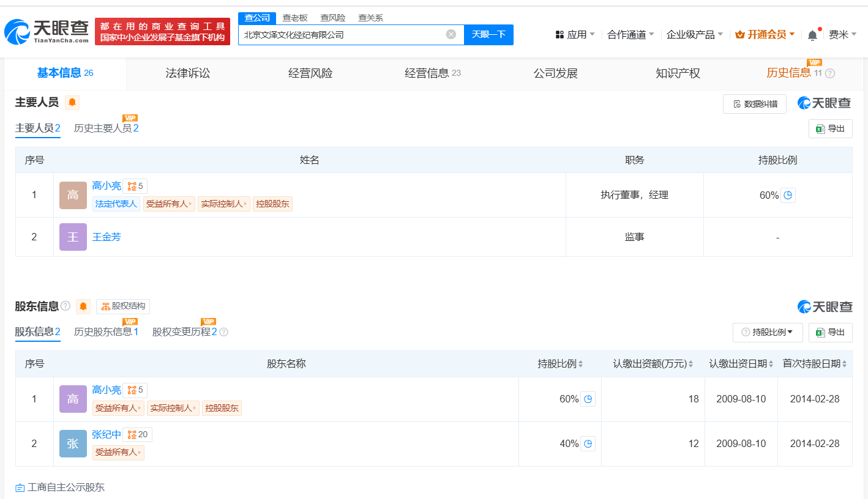Open 历史主要人员 sub-tab
This screenshot has width=868, height=499.
click(106, 128)
